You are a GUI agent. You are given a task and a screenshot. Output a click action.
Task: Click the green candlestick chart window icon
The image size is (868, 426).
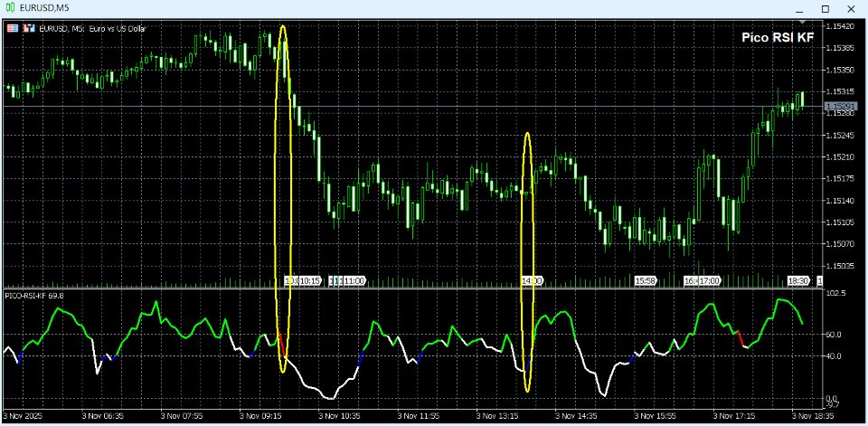(9, 8)
